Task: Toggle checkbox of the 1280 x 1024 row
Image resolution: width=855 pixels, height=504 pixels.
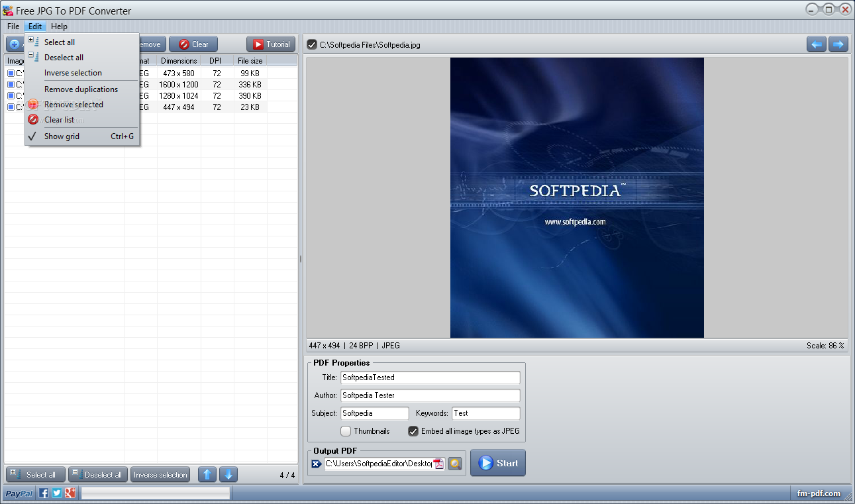Action: (x=11, y=96)
